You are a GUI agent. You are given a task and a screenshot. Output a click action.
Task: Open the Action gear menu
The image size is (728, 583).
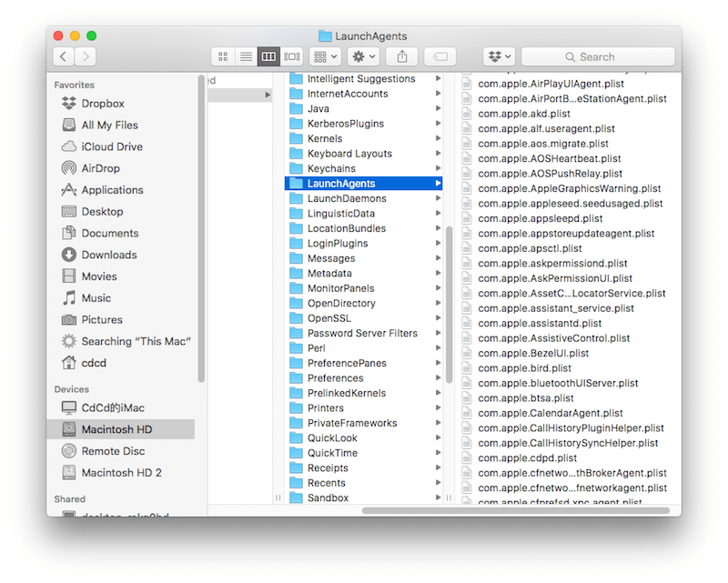363,56
